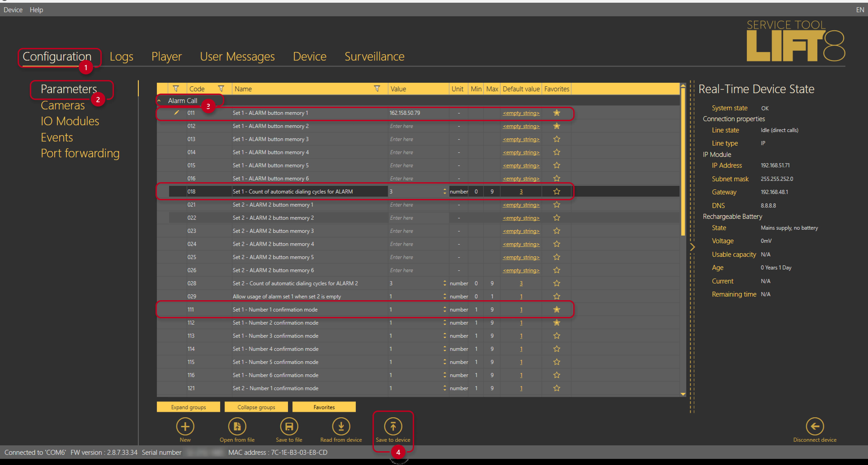The height and width of the screenshot is (465, 868).
Task: Toggle favorite star for parameter 014
Action: click(557, 152)
